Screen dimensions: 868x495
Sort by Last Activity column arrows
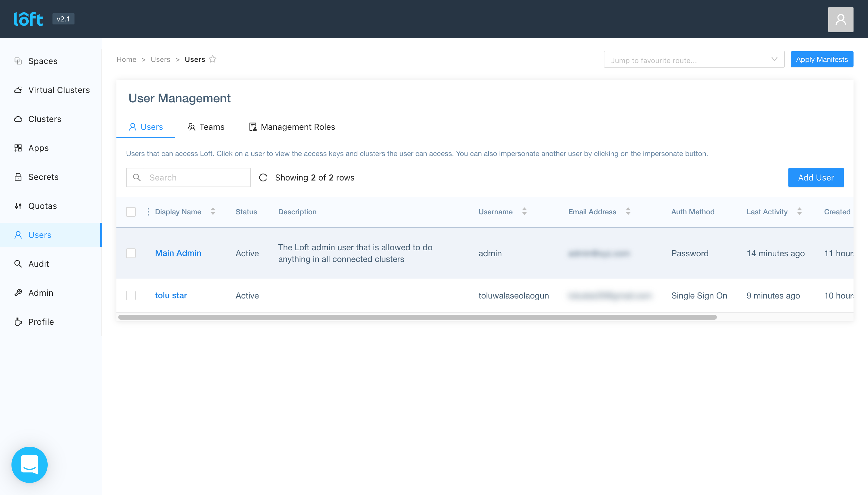(799, 212)
